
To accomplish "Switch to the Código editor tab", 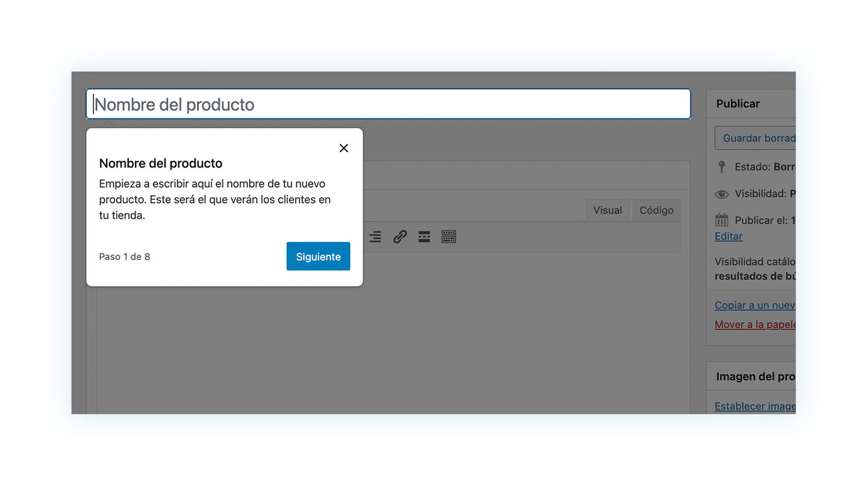I will point(656,210).
